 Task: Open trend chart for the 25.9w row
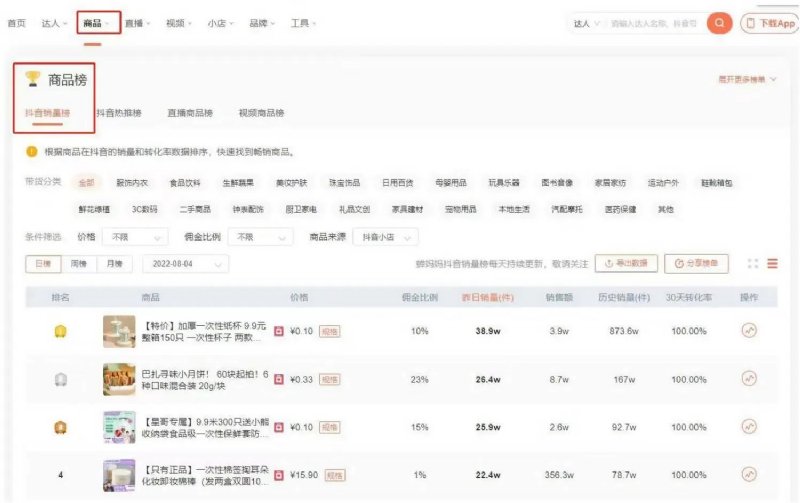749,426
